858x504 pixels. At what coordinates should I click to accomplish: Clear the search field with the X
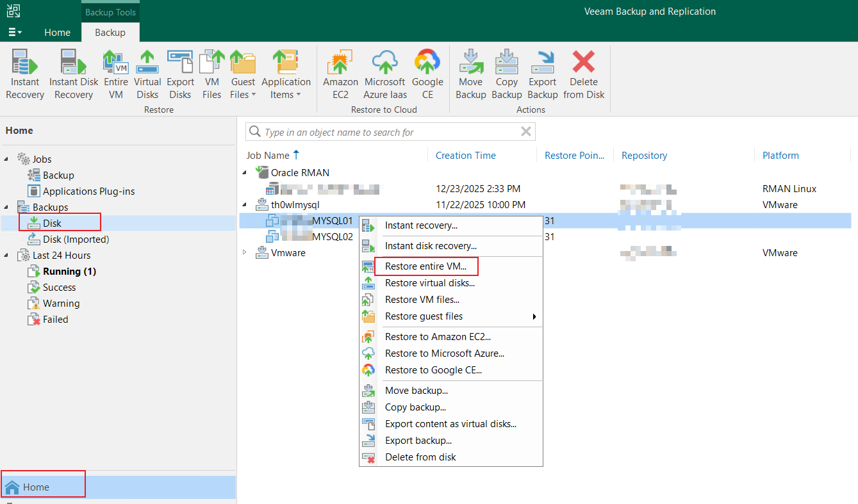(526, 132)
